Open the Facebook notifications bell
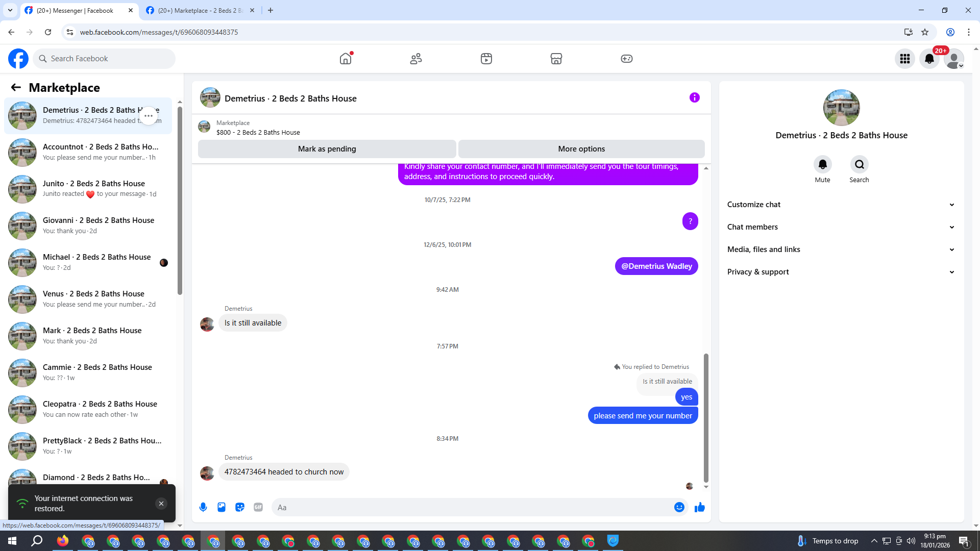980x551 pixels. (x=929, y=59)
